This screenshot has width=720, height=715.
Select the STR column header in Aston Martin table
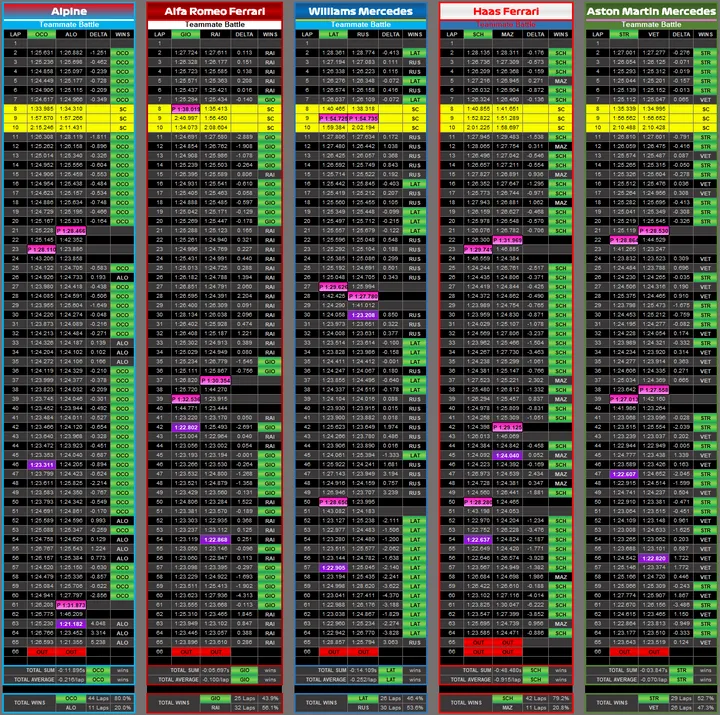pyautogui.click(x=624, y=34)
